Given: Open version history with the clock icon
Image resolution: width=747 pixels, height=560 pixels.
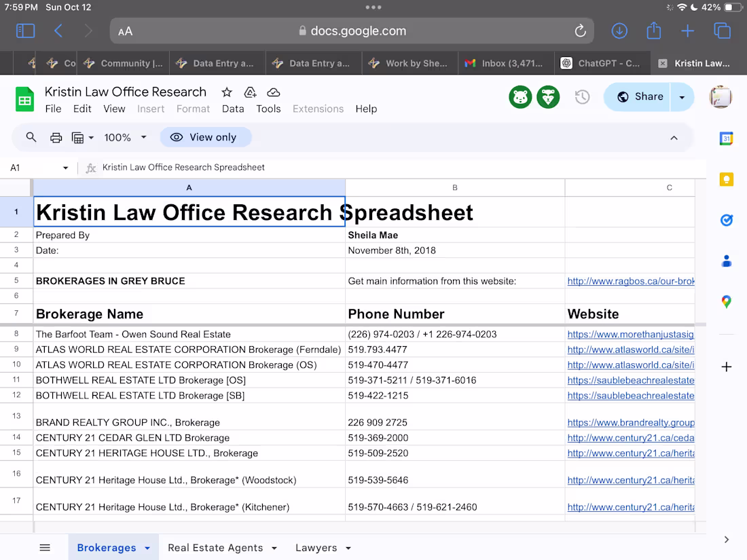Looking at the screenshot, I should tap(582, 97).
